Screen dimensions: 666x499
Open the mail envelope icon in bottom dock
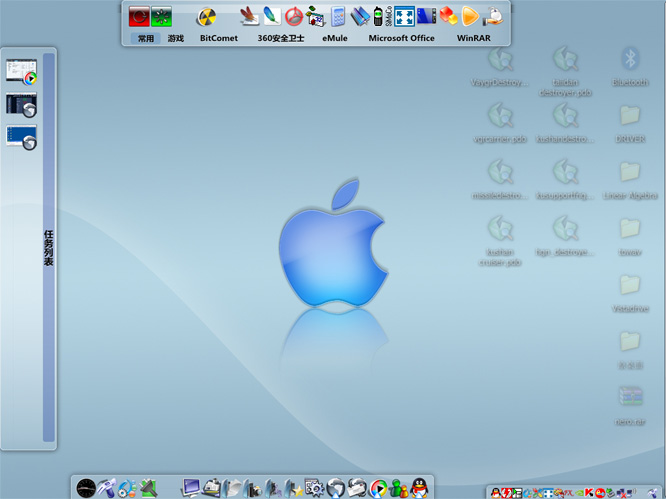coord(357,488)
